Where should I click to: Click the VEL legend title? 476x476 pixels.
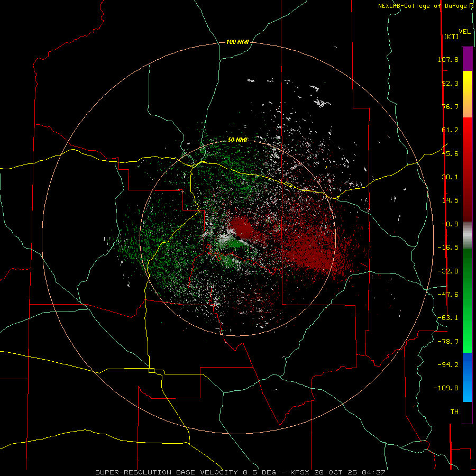464,31
